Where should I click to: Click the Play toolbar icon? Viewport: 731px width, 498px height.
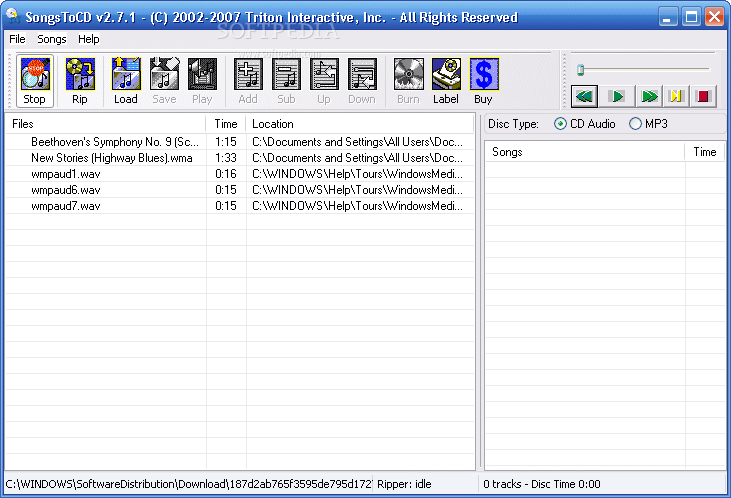[202, 81]
